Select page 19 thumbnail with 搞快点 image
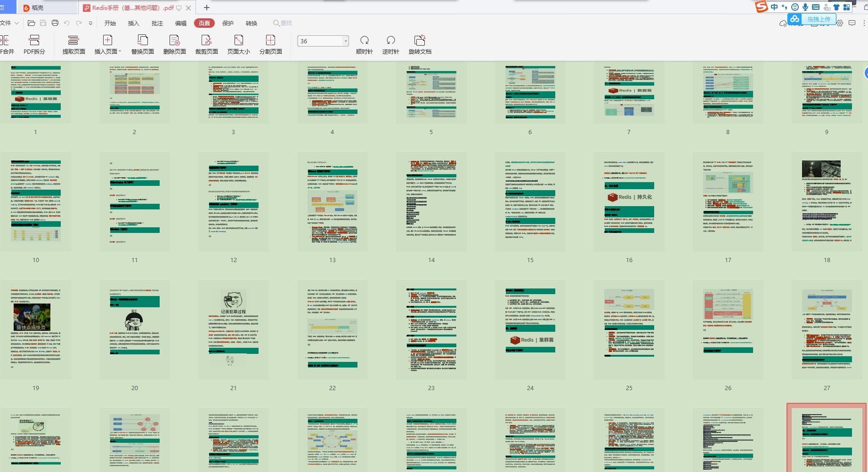The image size is (868, 472). click(x=35, y=329)
